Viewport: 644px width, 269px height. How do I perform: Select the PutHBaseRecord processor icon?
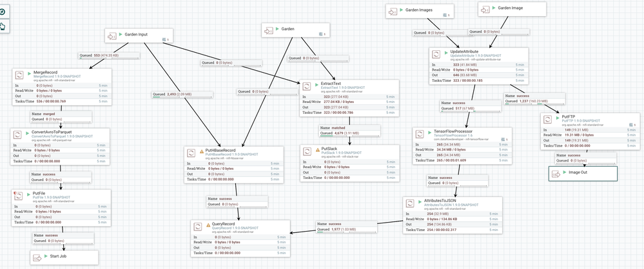click(x=191, y=153)
